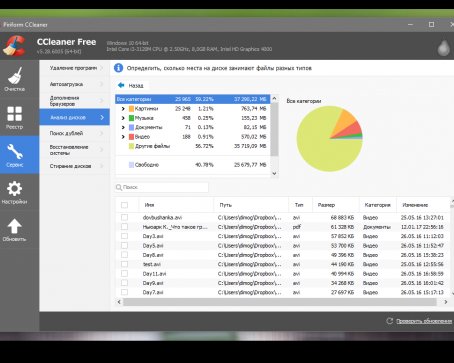Select the Сервис wrench section

15,154
